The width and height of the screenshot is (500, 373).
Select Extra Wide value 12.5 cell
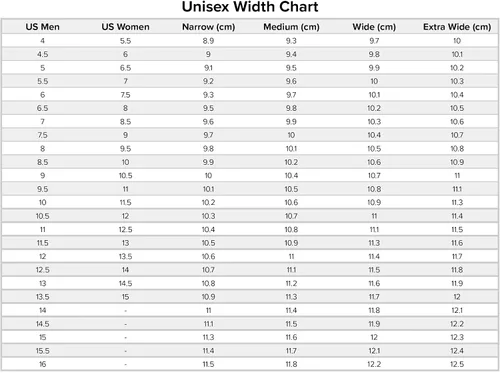click(x=457, y=364)
